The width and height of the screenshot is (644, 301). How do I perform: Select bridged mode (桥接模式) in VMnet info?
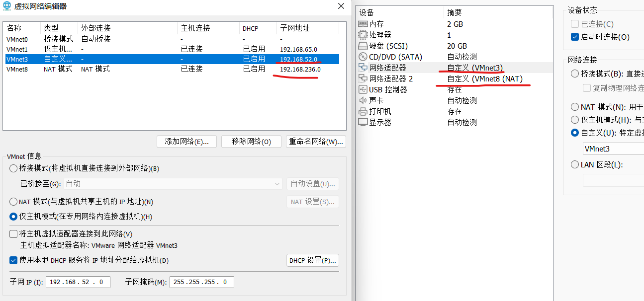[13, 168]
